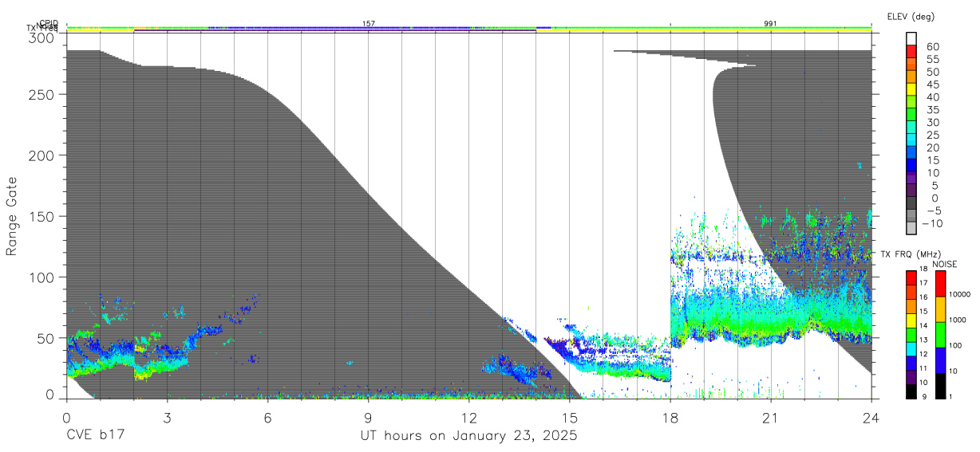
Task: Click the '18' tick label on UT hours axis
Action: click(670, 418)
